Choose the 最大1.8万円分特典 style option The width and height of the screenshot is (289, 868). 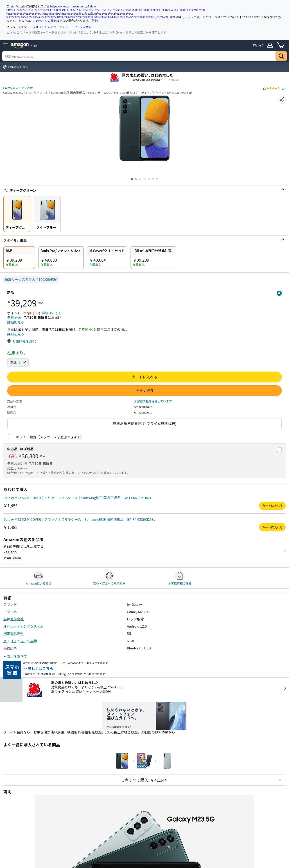click(x=153, y=257)
